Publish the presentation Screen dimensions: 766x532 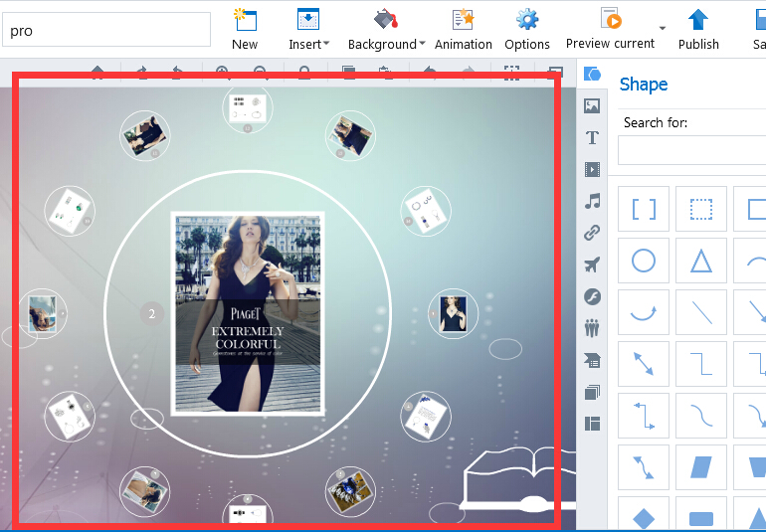(698, 30)
